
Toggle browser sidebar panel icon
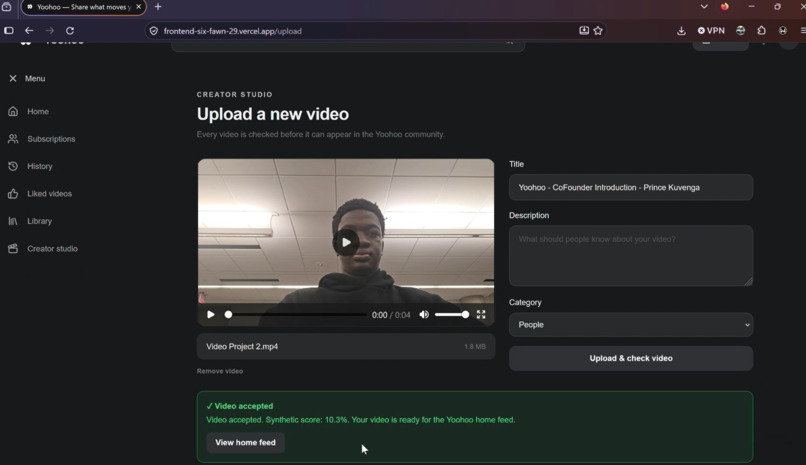(x=9, y=31)
